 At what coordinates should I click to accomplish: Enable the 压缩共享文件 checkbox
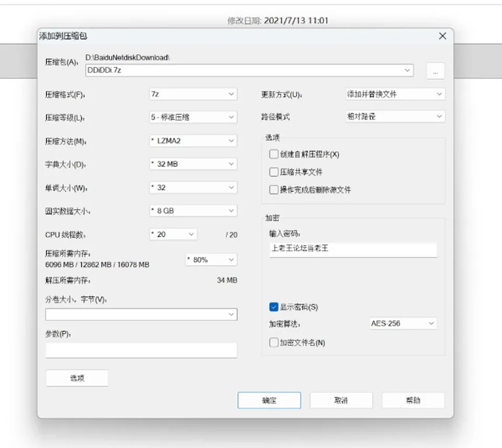click(x=273, y=172)
